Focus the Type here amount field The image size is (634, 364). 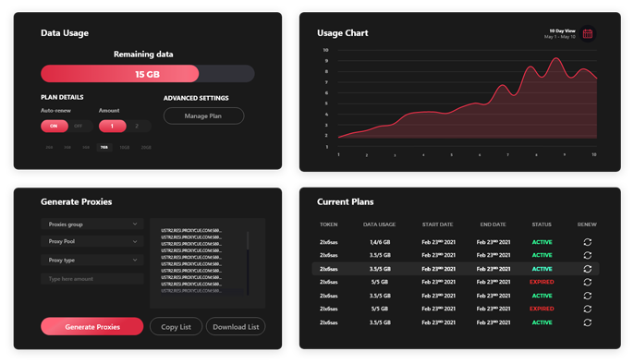point(92,279)
